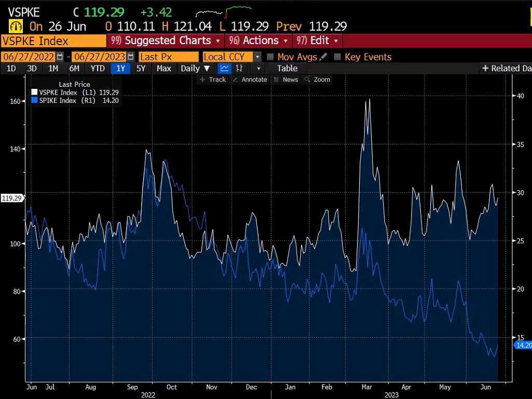
Task: Click the VSPKE ticker text in header
Action: point(24,12)
